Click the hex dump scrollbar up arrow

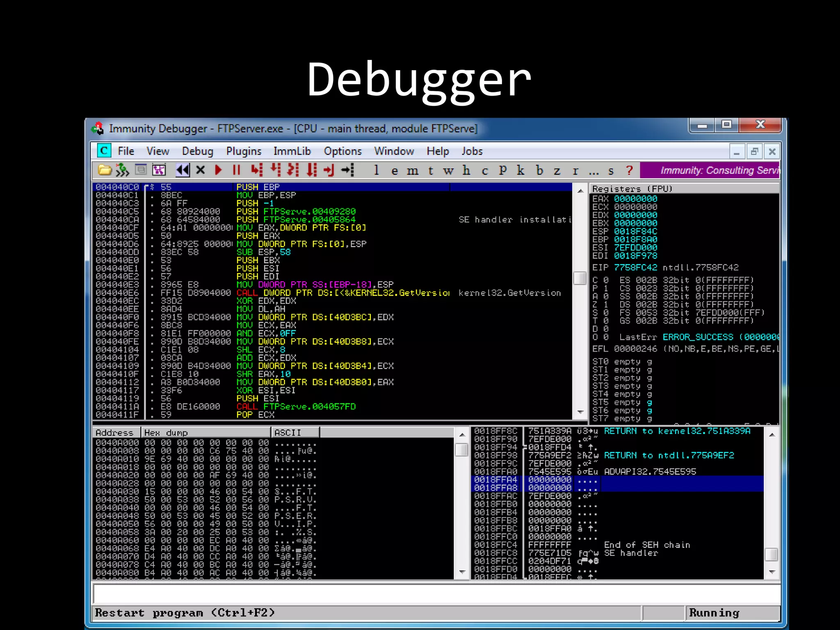point(462,434)
